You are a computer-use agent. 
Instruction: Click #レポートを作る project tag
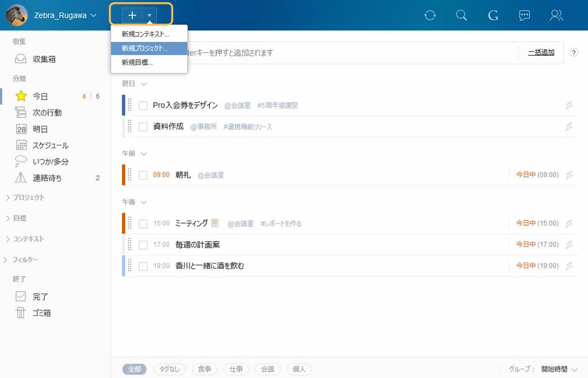click(x=281, y=224)
